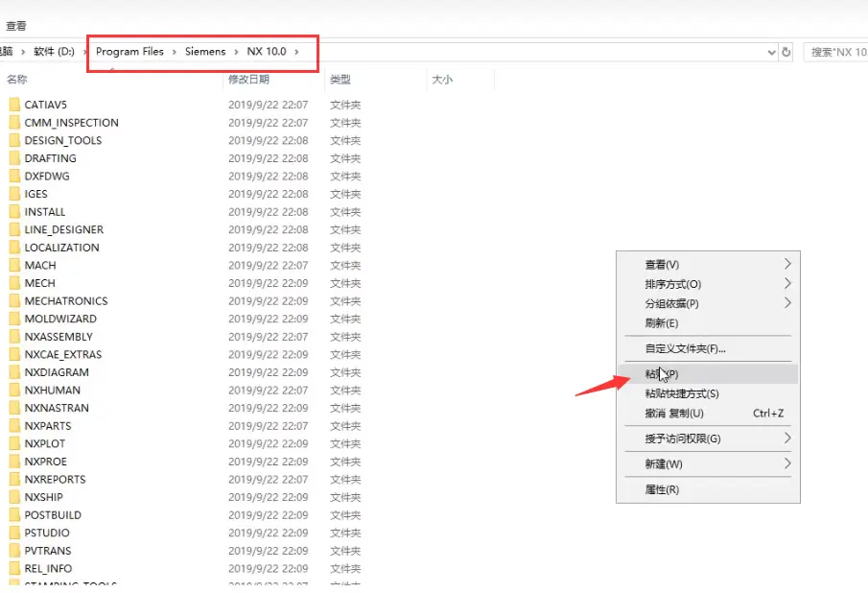The height and width of the screenshot is (593, 868).
Task: Click the NXNASTRAN folder icon
Action: pyautogui.click(x=15, y=408)
